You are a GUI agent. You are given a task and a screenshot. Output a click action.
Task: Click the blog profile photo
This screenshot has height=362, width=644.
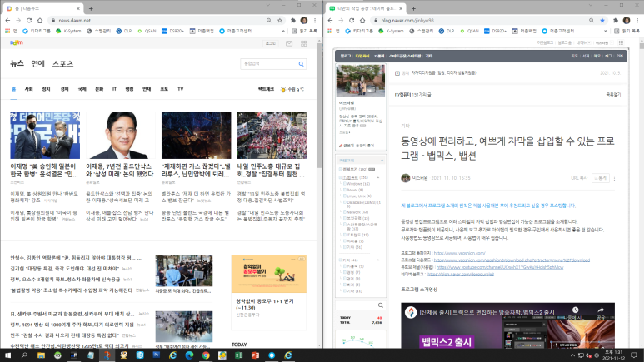[360, 80]
